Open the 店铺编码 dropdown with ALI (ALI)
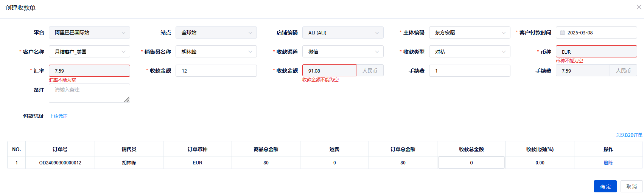644x195 pixels. (x=343, y=33)
